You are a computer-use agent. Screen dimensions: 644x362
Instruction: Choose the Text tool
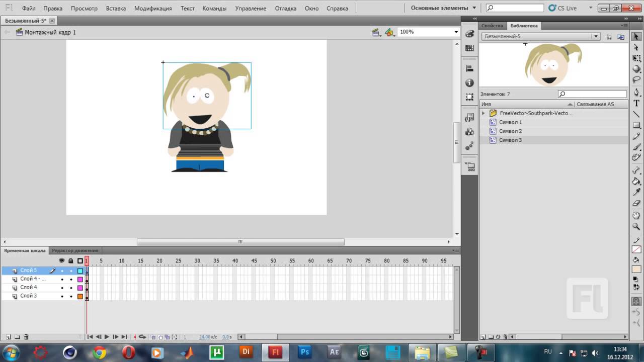coord(636,103)
